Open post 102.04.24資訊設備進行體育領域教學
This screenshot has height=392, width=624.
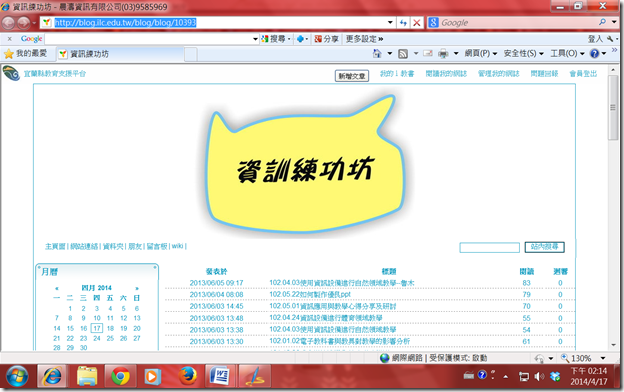(x=326, y=318)
